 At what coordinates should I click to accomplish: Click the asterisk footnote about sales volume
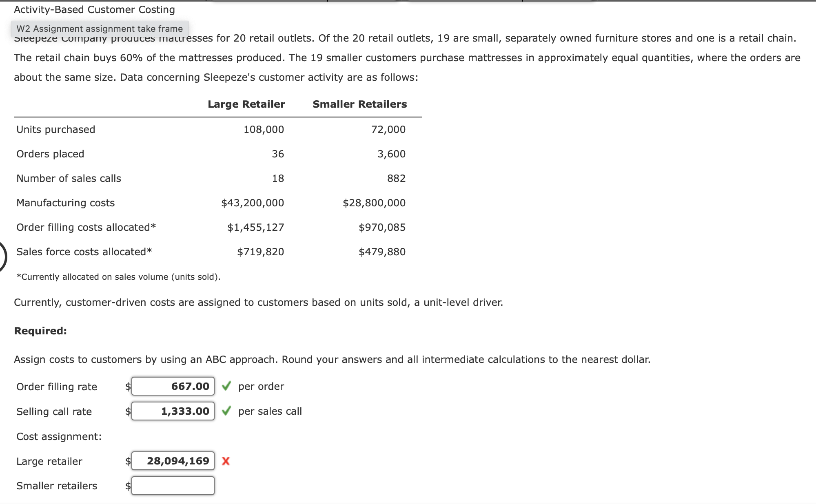pos(118,276)
